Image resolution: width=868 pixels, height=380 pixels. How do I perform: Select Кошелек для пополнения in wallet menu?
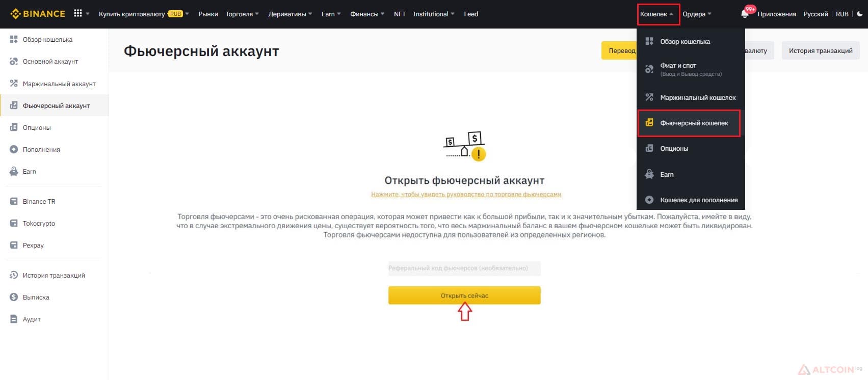[x=691, y=200]
